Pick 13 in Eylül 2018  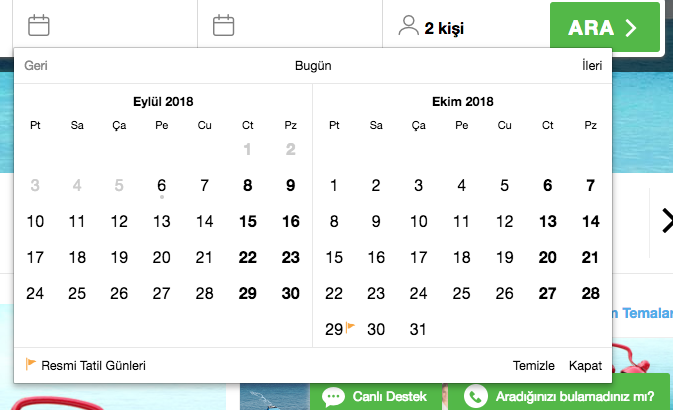161,222
